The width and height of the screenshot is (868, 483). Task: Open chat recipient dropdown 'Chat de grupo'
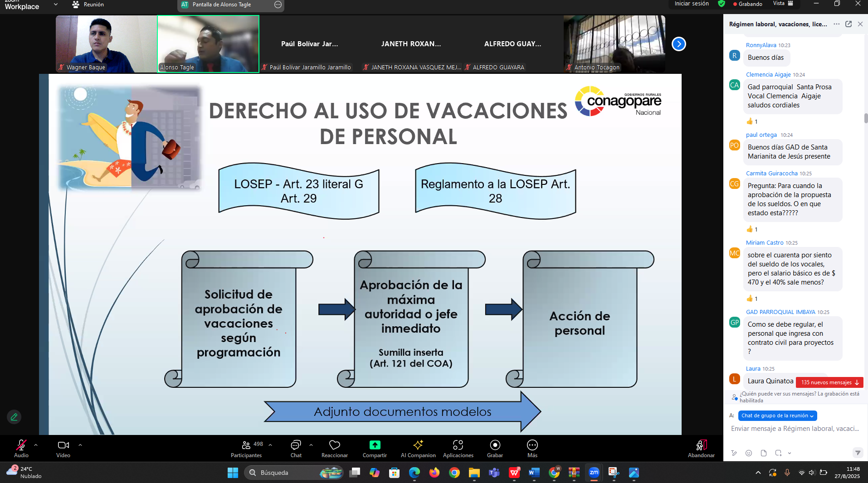click(x=778, y=415)
